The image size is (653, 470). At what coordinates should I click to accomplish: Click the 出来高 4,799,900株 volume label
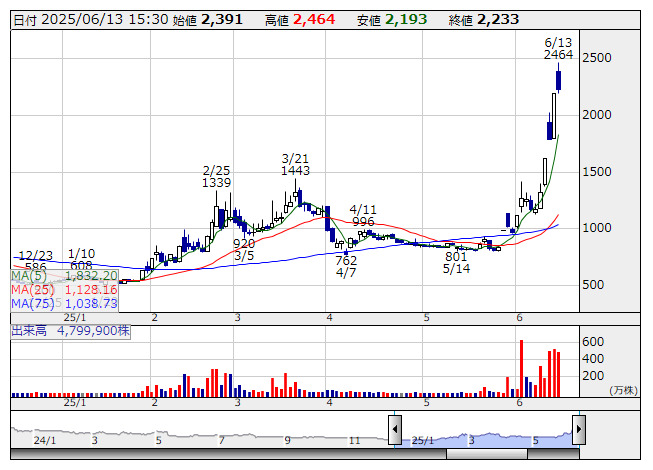[71, 331]
